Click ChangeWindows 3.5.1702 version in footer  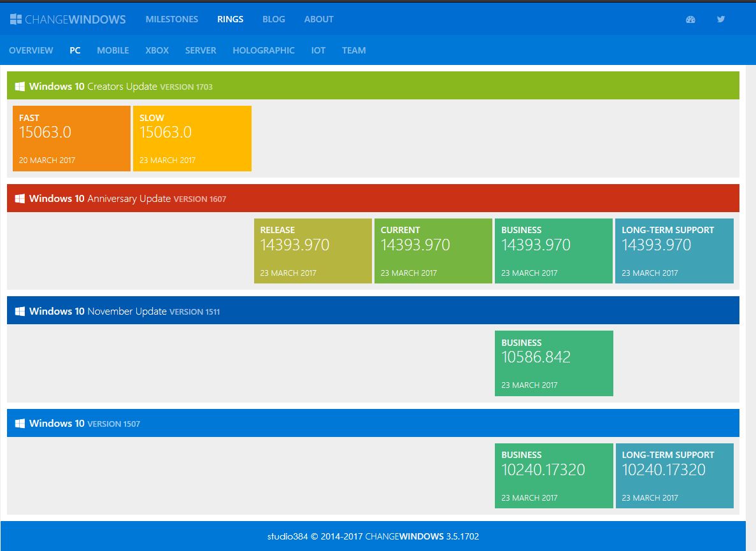click(422, 536)
